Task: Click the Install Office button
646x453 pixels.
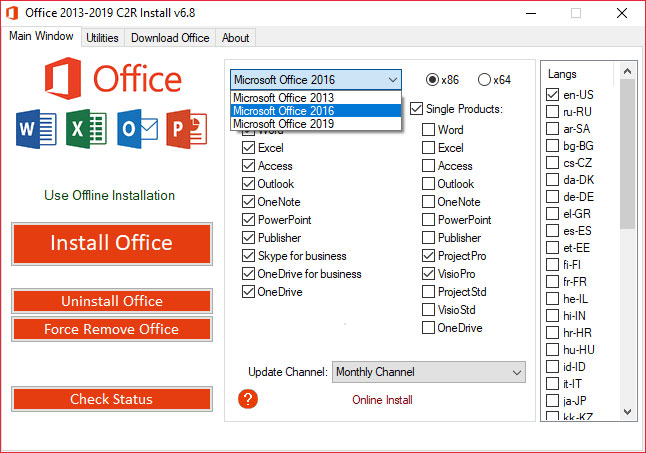Action: tap(112, 244)
